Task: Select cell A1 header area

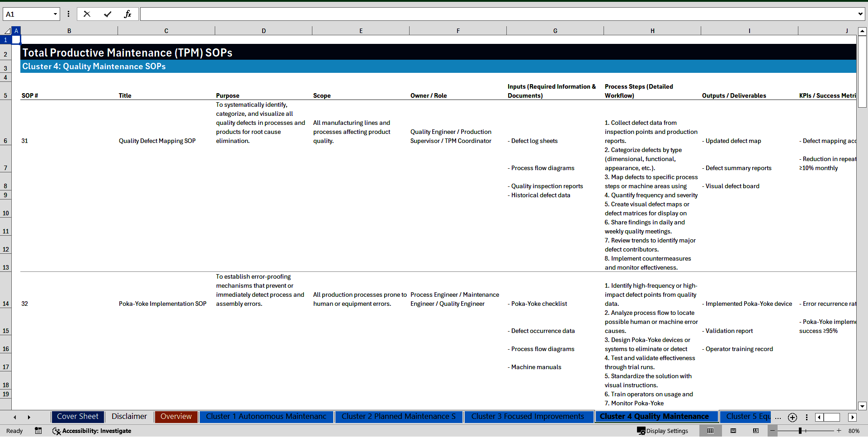Action: coord(16,40)
